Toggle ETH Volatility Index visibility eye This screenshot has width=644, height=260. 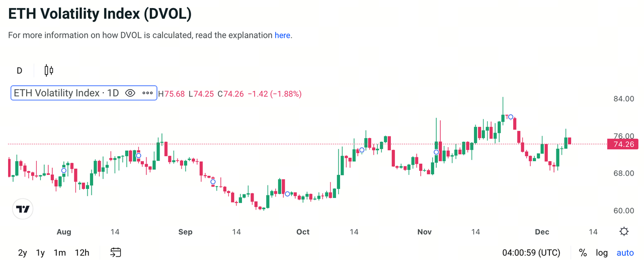130,93
